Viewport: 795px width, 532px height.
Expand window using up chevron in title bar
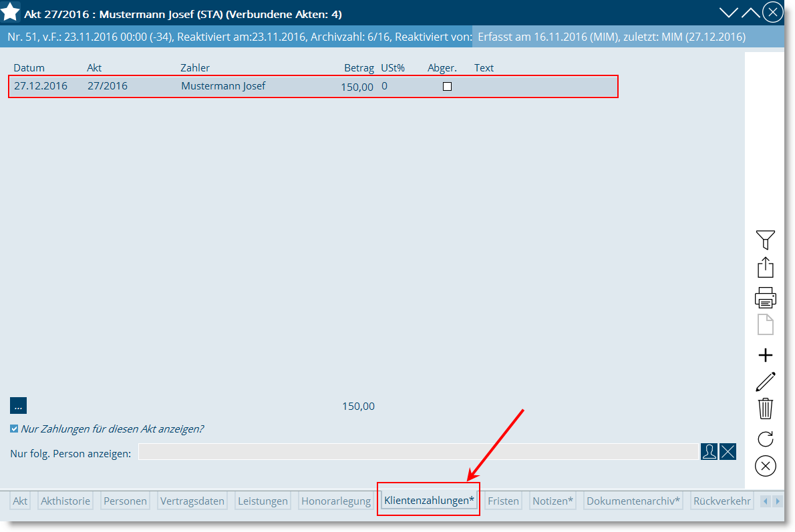[751, 13]
